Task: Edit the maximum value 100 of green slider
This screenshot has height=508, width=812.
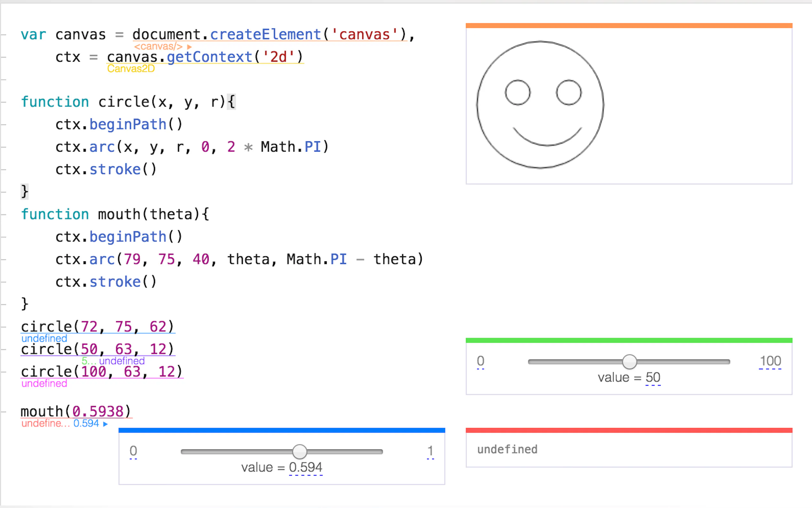Action: (770, 361)
